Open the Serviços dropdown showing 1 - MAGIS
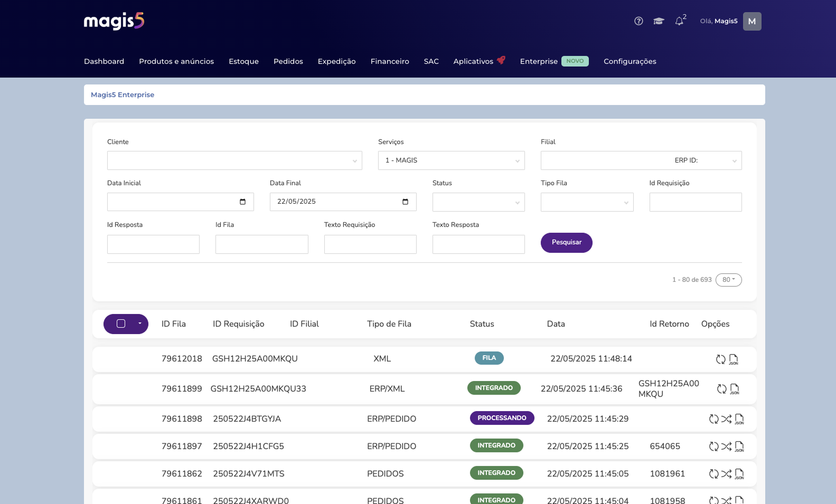This screenshot has height=504, width=836. coord(452,160)
